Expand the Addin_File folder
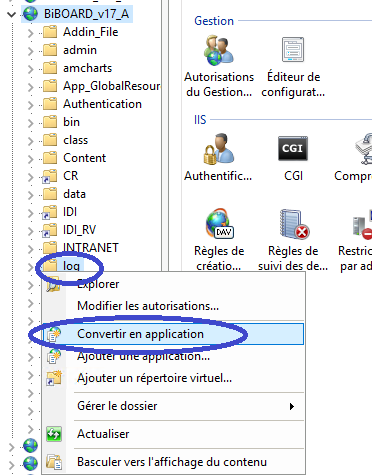 31,33
